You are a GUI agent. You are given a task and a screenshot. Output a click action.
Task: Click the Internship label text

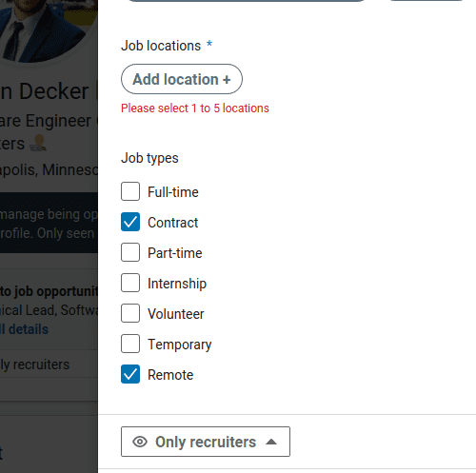pos(177,284)
